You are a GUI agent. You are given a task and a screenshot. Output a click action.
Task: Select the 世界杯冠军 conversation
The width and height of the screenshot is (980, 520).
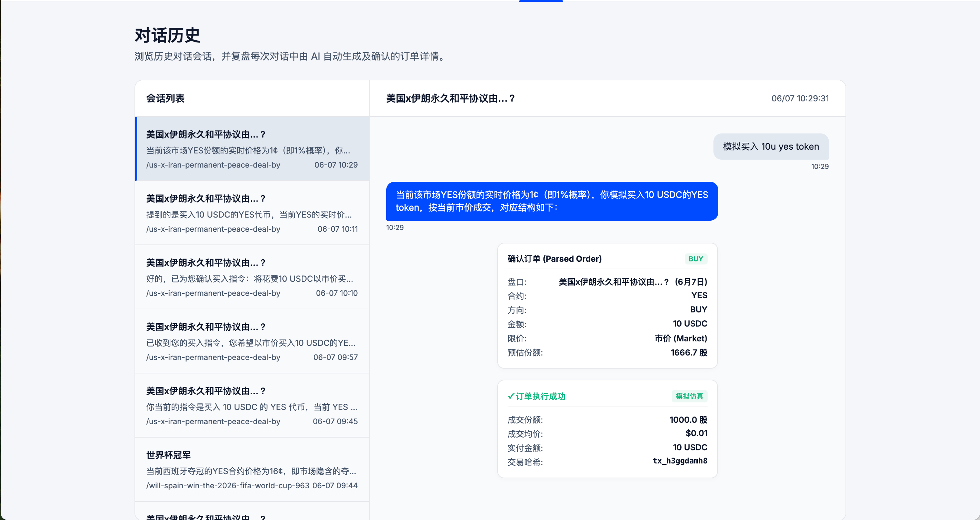[x=252, y=469]
